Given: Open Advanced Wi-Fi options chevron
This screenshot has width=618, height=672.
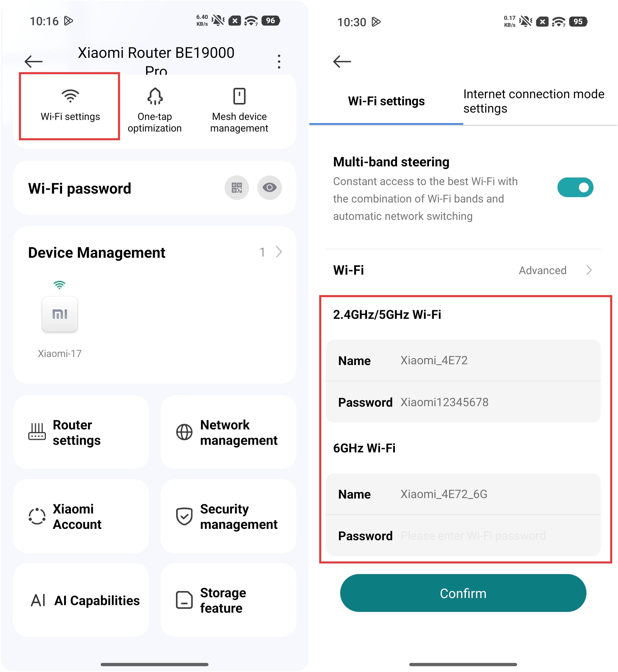Looking at the screenshot, I should [x=589, y=270].
